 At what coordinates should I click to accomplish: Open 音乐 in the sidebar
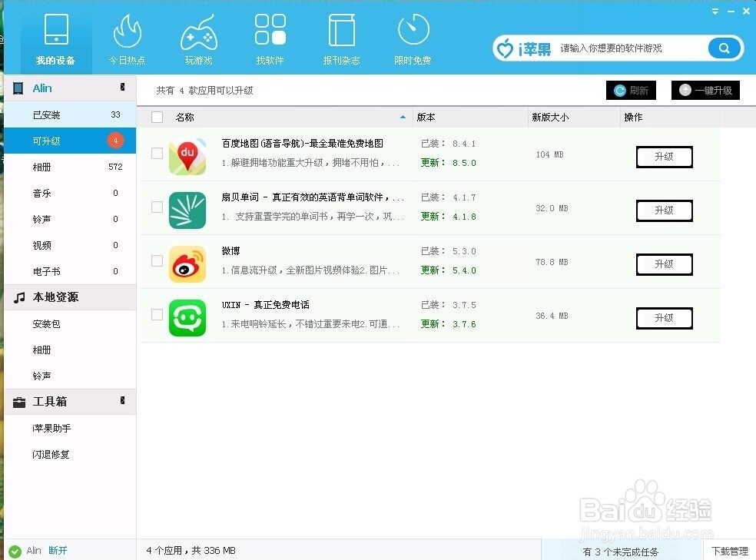click(x=70, y=194)
